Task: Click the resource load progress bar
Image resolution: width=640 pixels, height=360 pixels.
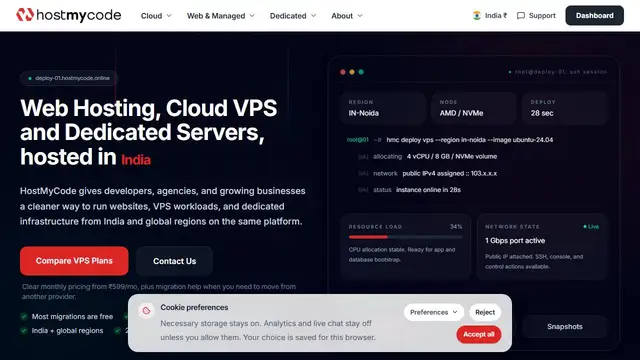Action: click(405, 237)
